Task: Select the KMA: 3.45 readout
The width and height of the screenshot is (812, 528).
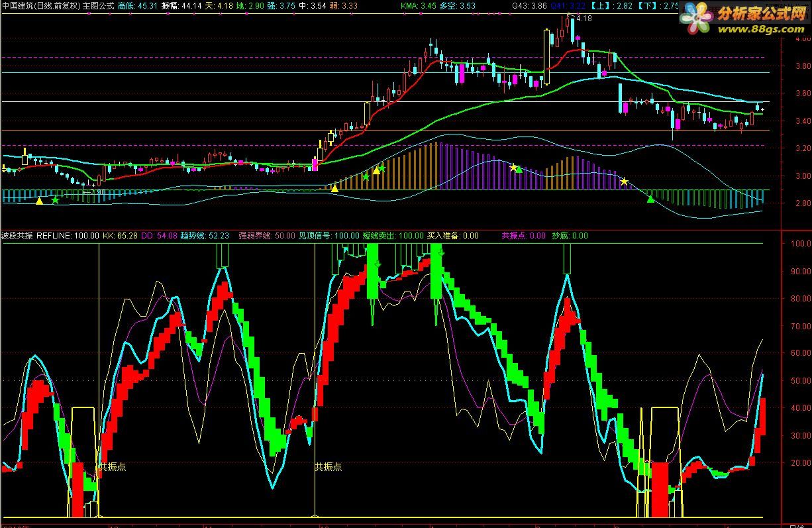Action: 419,5
